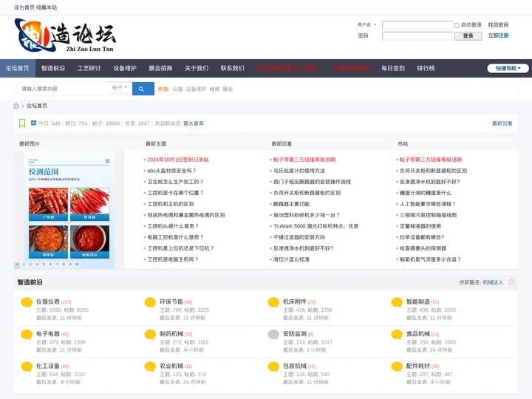The width and height of the screenshot is (532, 399).
Task: Open the 快捷导航 dropdown
Action: 508,68
